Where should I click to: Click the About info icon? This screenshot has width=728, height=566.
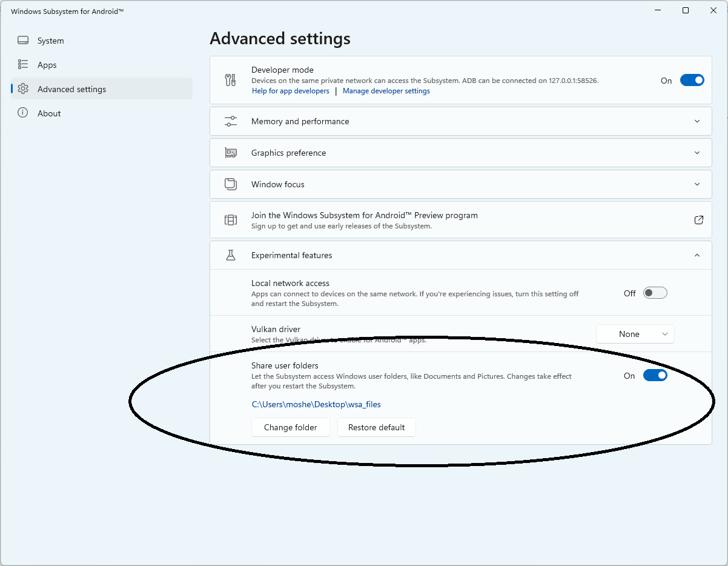(23, 113)
